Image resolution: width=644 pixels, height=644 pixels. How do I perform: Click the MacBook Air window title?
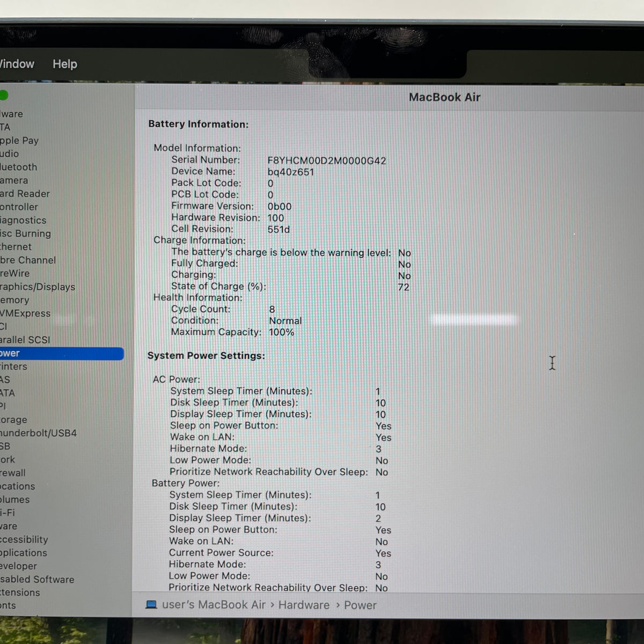445,97
